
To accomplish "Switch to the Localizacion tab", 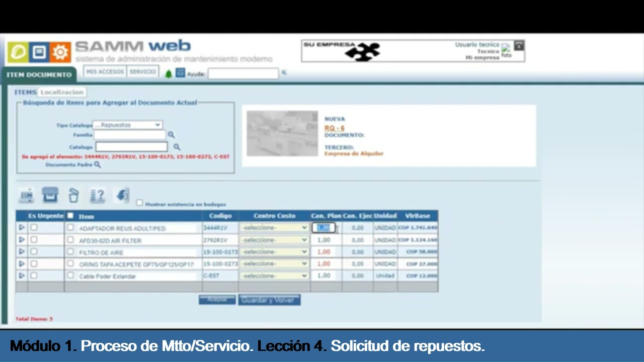I will (62, 93).
